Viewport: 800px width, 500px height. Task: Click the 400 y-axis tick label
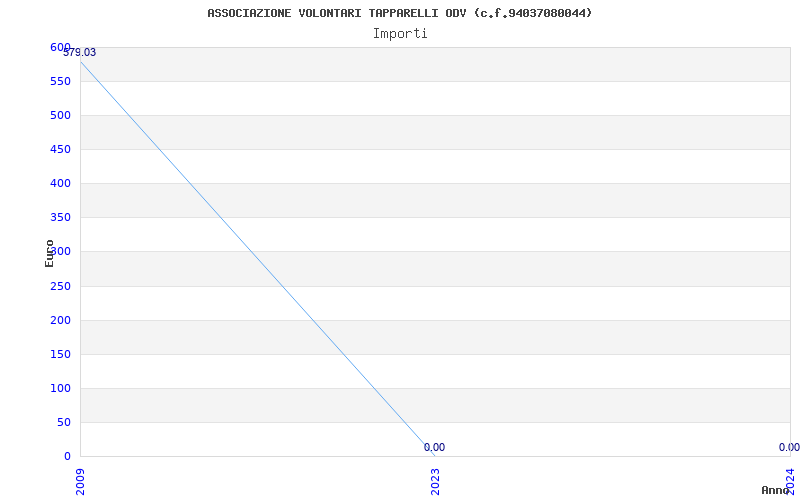[x=60, y=183]
